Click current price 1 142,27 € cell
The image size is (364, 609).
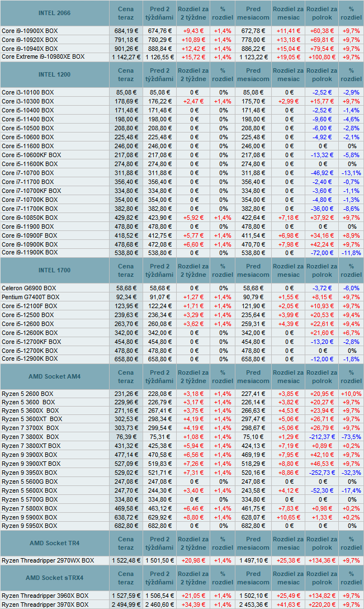(126, 57)
